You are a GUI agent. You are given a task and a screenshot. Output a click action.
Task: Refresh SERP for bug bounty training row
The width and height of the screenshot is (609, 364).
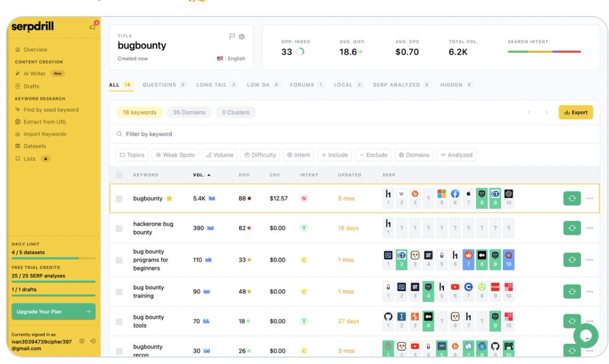click(x=572, y=292)
